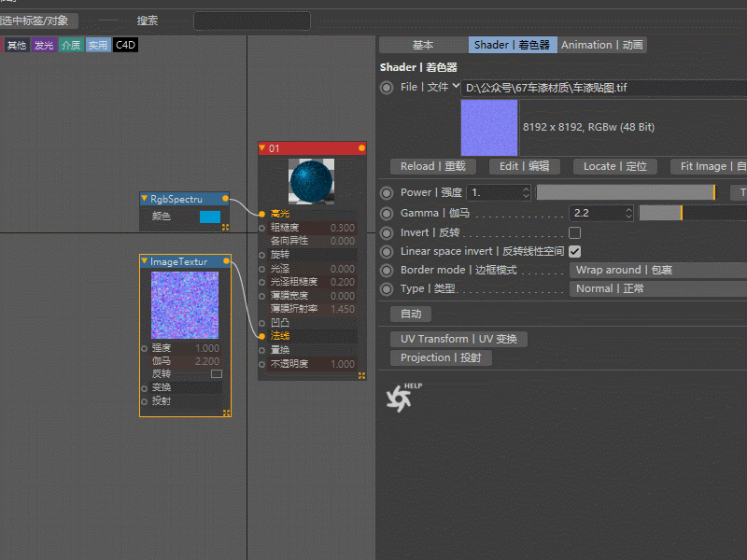Click the 薄膜宽度 input port on node 01
This screenshot has height=560, width=747.
[262, 296]
